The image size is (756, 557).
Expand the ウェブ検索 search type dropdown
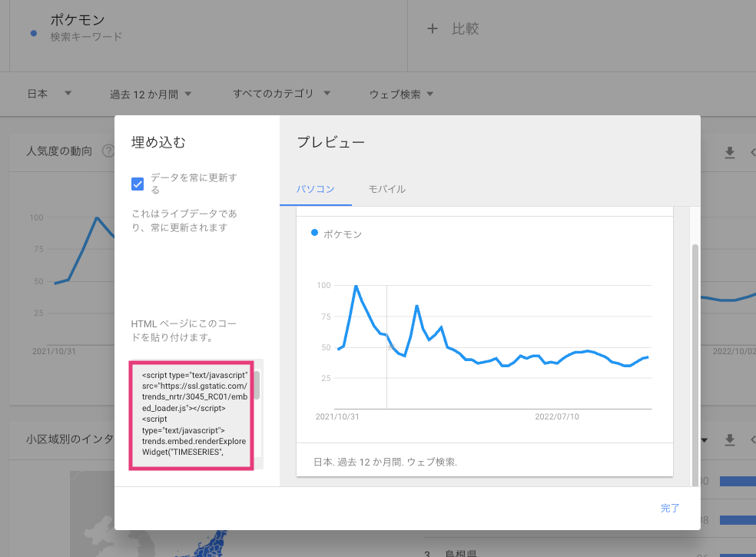(401, 94)
